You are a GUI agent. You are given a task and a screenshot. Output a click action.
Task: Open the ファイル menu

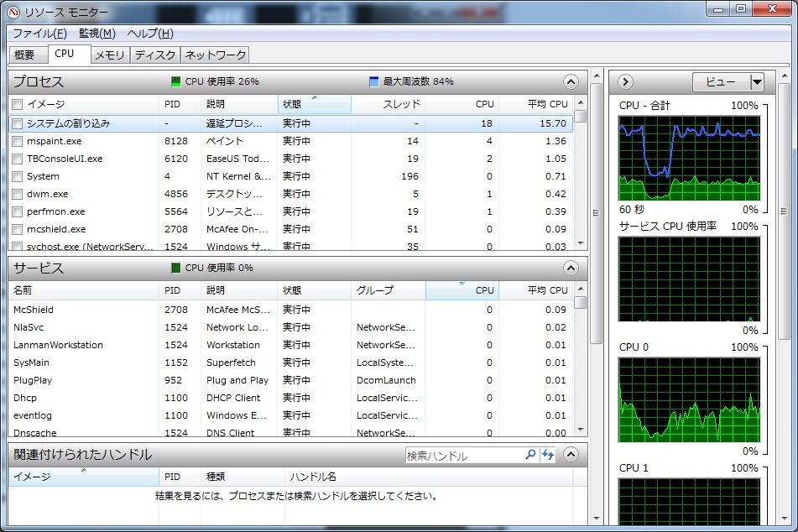point(39,34)
